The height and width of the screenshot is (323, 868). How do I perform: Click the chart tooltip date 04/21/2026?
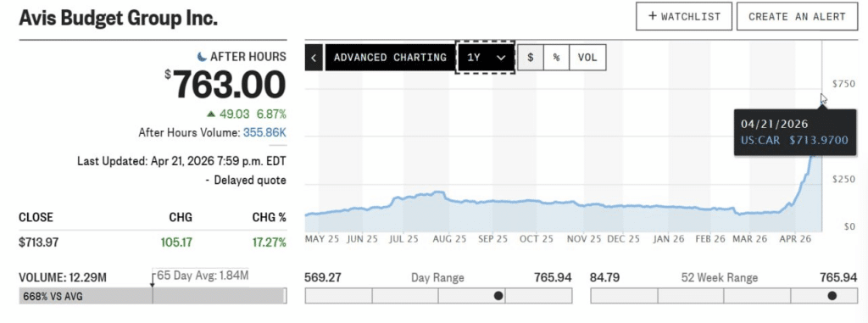(x=775, y=124)
